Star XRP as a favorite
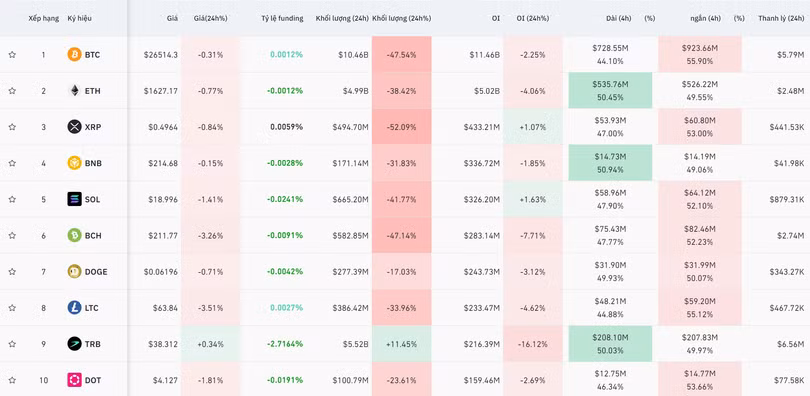Viewport: 810px width, 396px height. 12,127
